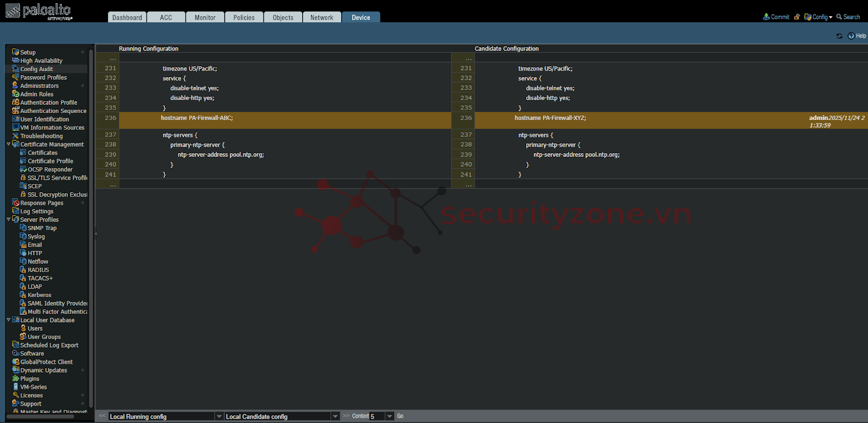Select Licenses in the Device sidebar
The width and height of the screenshot is (868, 423).
click(31, 395)
